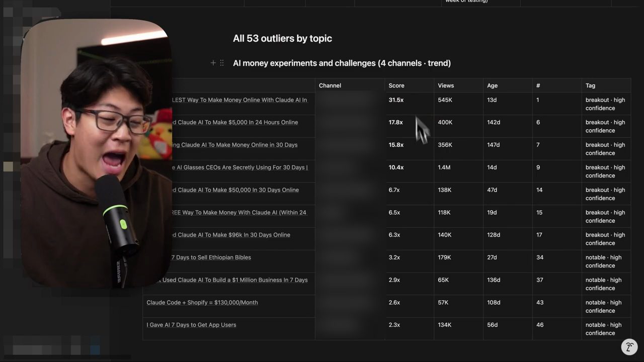The width and height of the screenshot is (644, 362).
Task: Click the 15.8x score cell
Action: (409, 149)
